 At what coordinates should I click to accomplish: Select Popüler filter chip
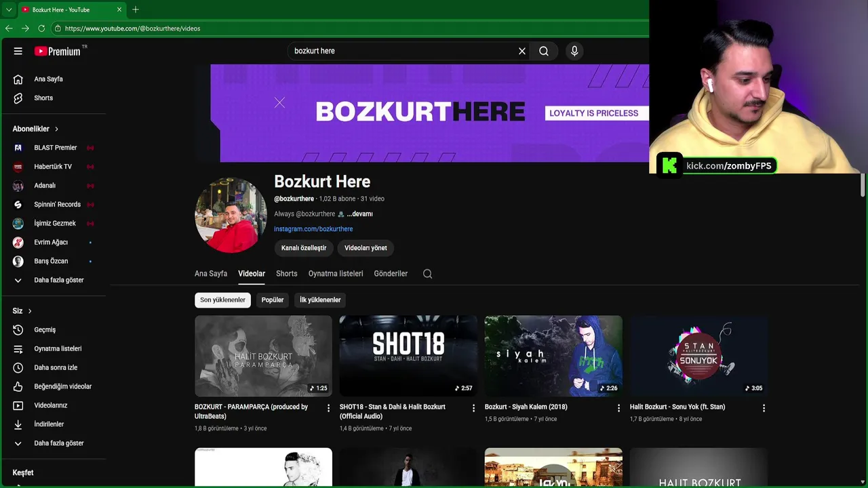click(x=273, y=300)
